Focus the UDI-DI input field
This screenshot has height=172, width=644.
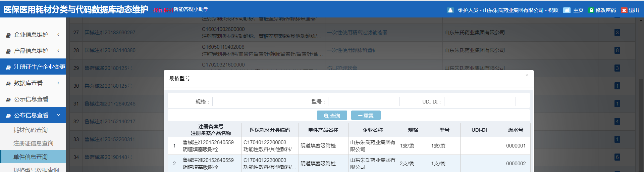(x=480, y=101)
